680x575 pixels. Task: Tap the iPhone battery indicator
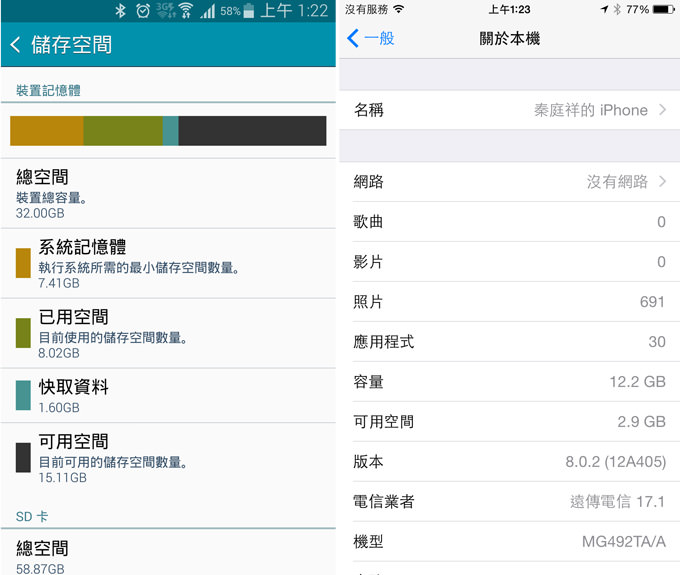coord(663,9)
